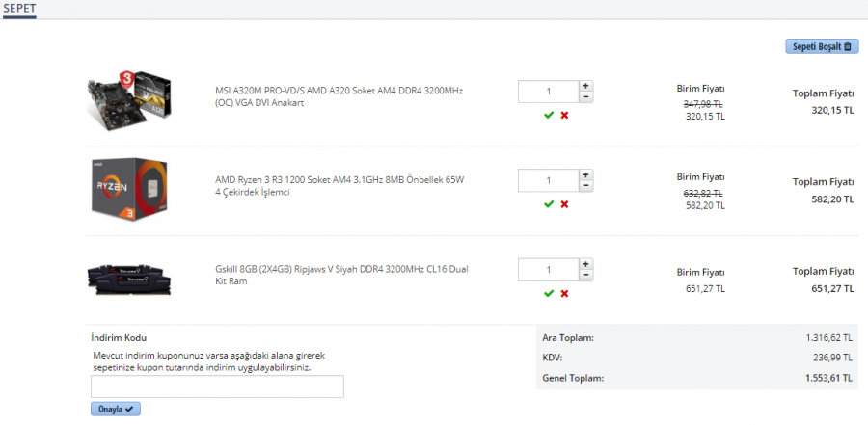This screenshot has width=868, height=425.
Task: Open the AMD Ryzen 3 R3 1200 link
Action: [339, 185]
